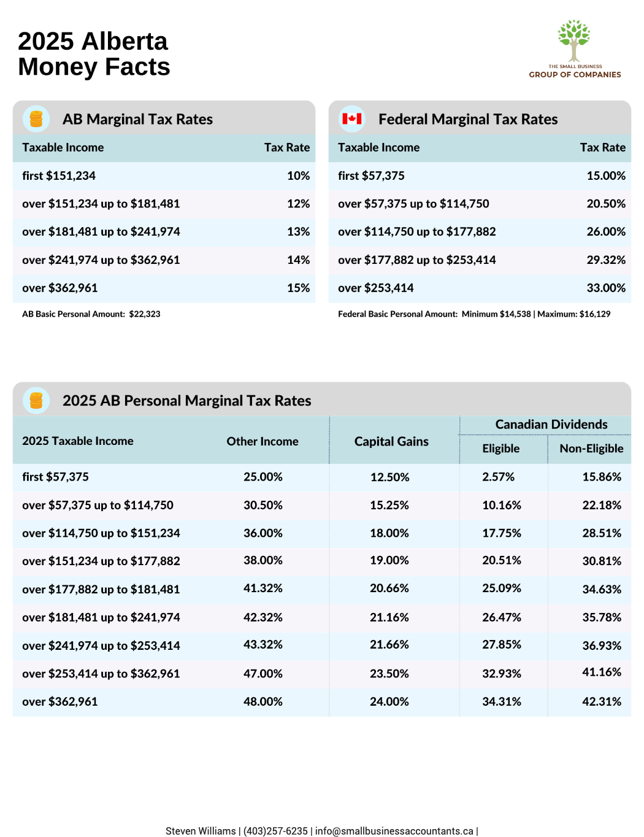644x837 pixels.
Task: Click the 48.00% Other Income rate
Action: pos(263,701)
